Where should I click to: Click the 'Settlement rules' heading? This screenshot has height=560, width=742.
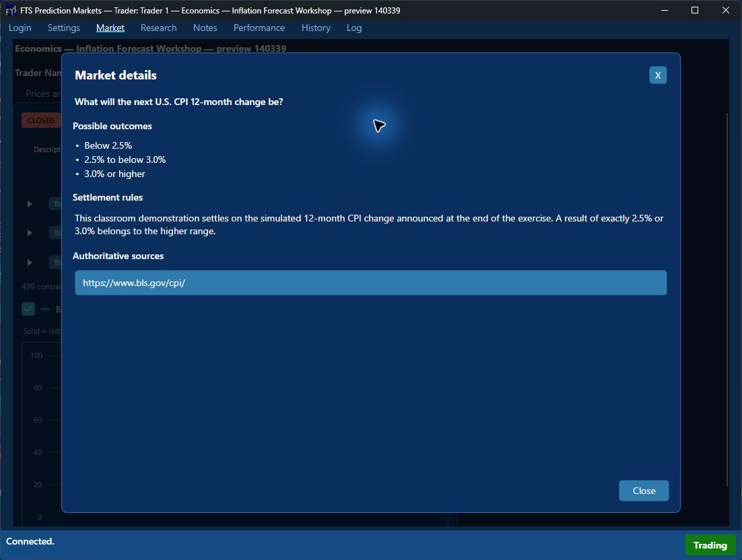pos(108,198)
